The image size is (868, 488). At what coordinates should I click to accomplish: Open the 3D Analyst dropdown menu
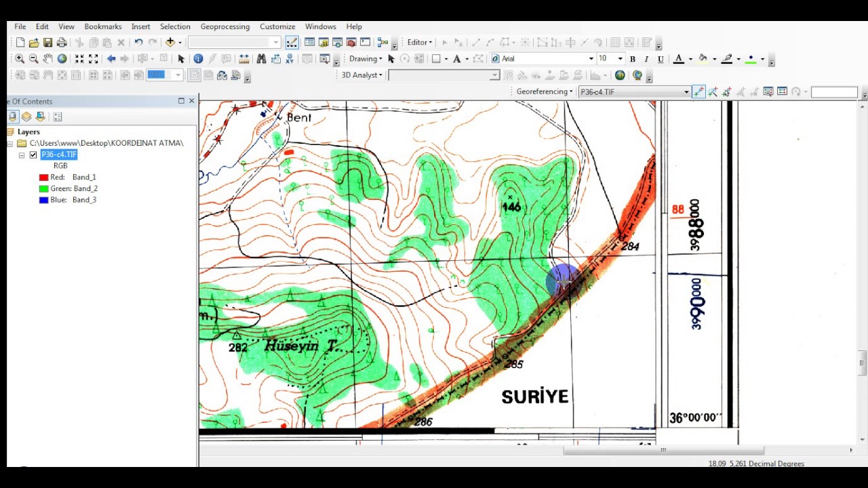(x=362, y=75)
